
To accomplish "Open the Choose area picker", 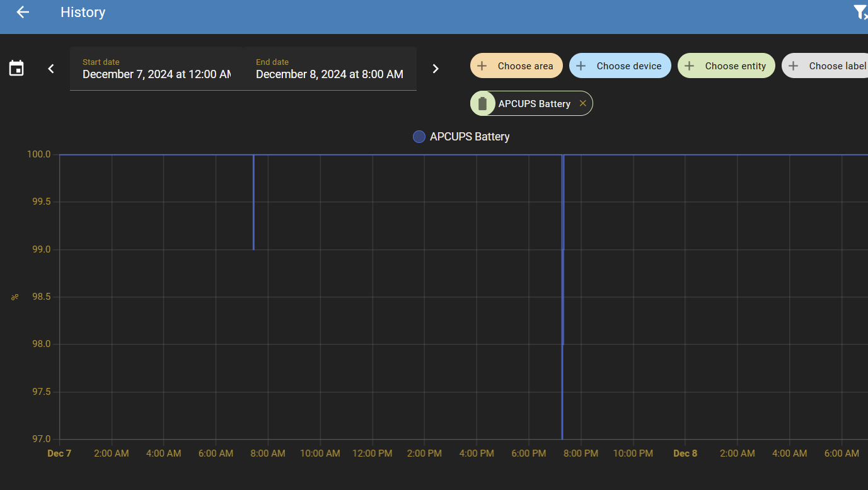I will [x=516, y=66].
